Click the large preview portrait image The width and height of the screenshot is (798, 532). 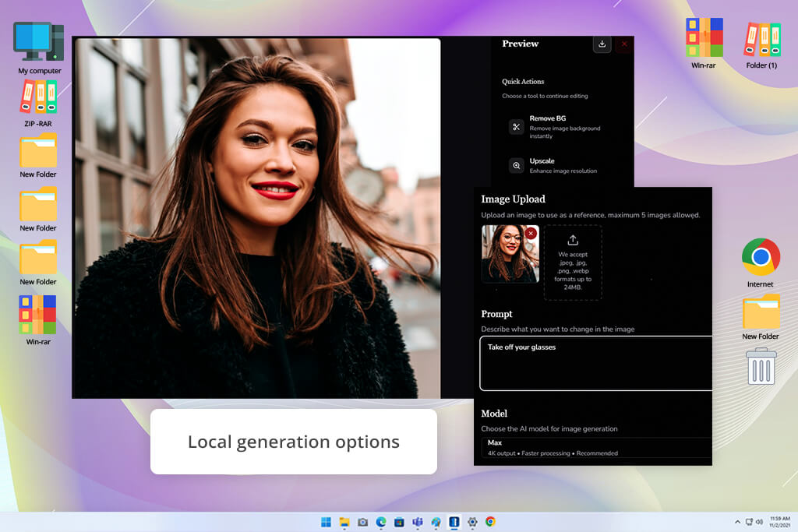(257, 218)
